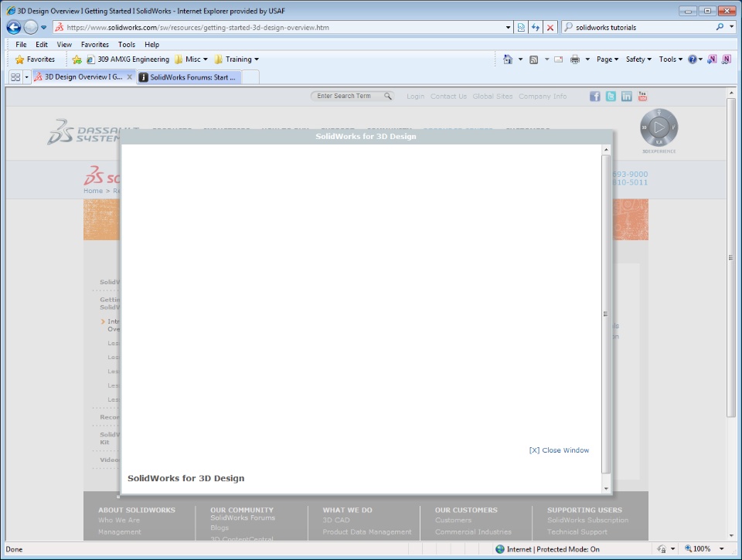Click the Home icon in command bar

point(508,59)
